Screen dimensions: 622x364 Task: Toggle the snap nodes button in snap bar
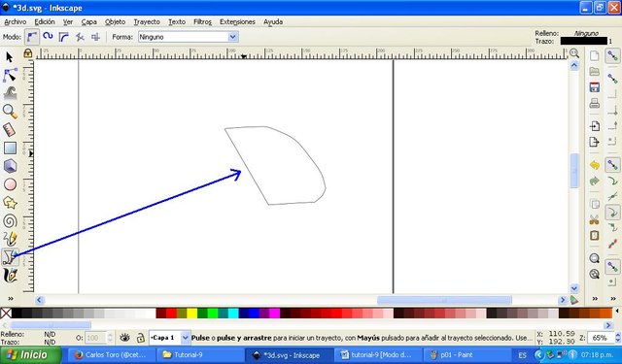pos(613,165)
